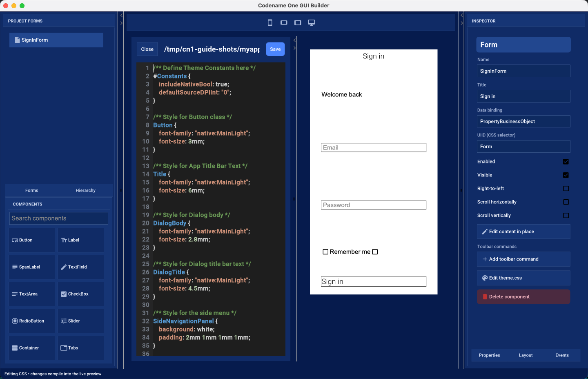This screenshot has width=588, height=379.
Task: Check the box right of Remember me
Action: [375, 252]
